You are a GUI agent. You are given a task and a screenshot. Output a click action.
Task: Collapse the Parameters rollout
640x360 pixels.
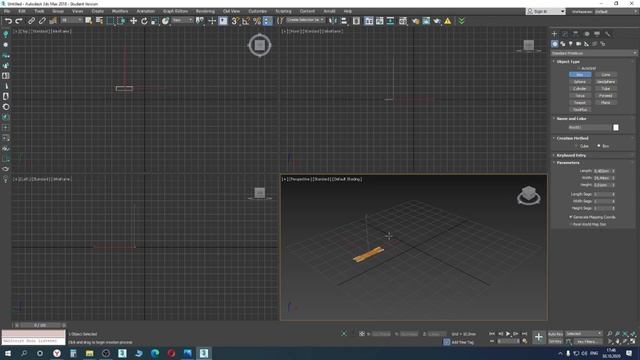tap(593, 163)
